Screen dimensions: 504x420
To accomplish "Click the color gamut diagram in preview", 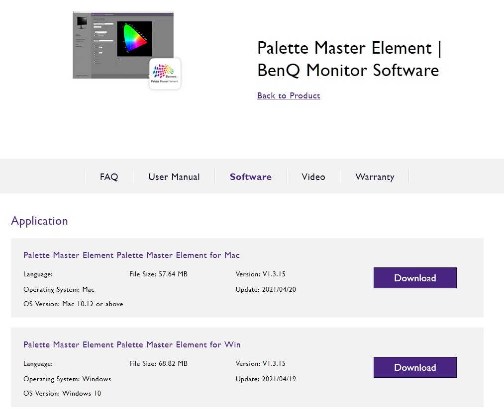I will click(x=134, y=39).
